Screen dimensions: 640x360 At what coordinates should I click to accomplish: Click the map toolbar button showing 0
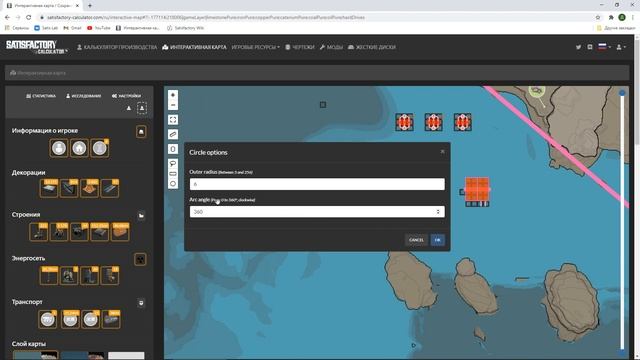coord(173,149)
